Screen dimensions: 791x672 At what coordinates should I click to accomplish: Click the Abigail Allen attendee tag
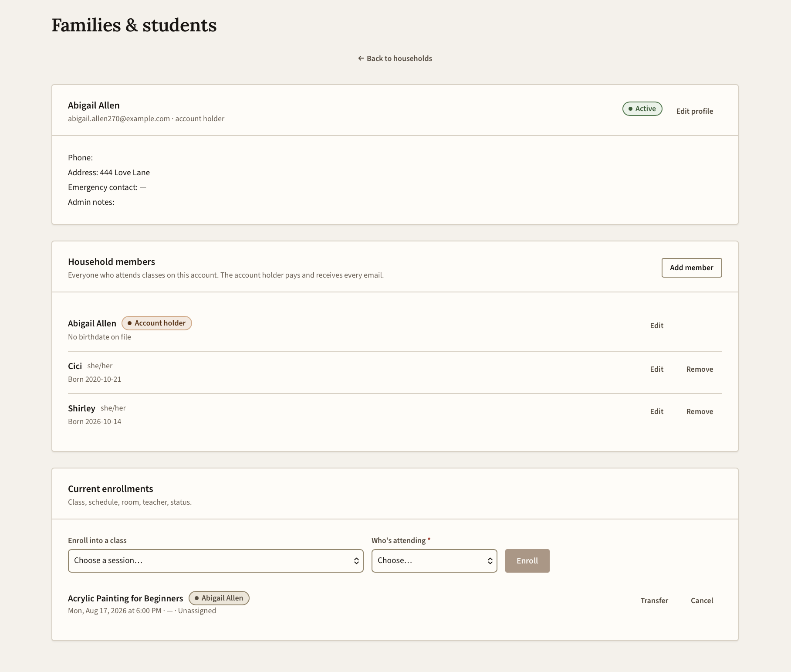tap(219, 598)
